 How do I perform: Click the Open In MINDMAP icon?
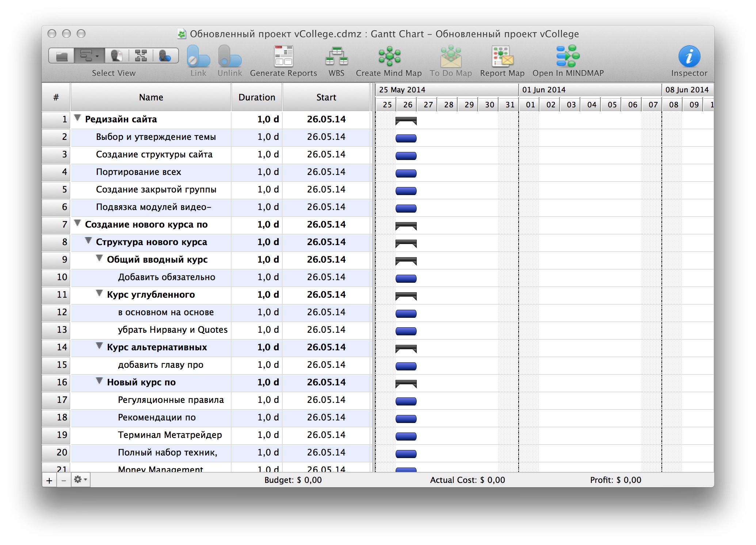(x=568, y=57)
